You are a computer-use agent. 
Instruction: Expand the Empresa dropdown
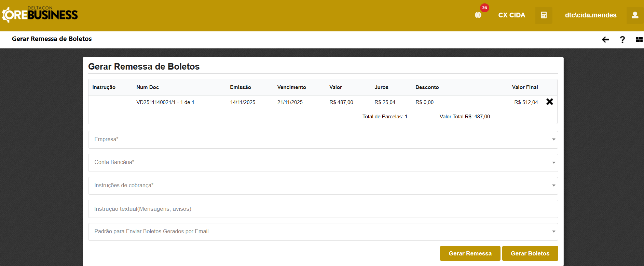[x=323, y=139]
